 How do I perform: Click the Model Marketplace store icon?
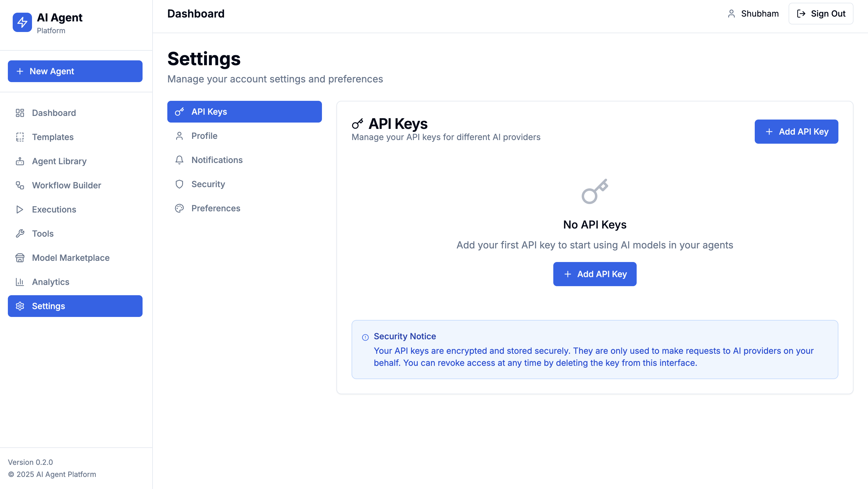click(x=20, y=258)
